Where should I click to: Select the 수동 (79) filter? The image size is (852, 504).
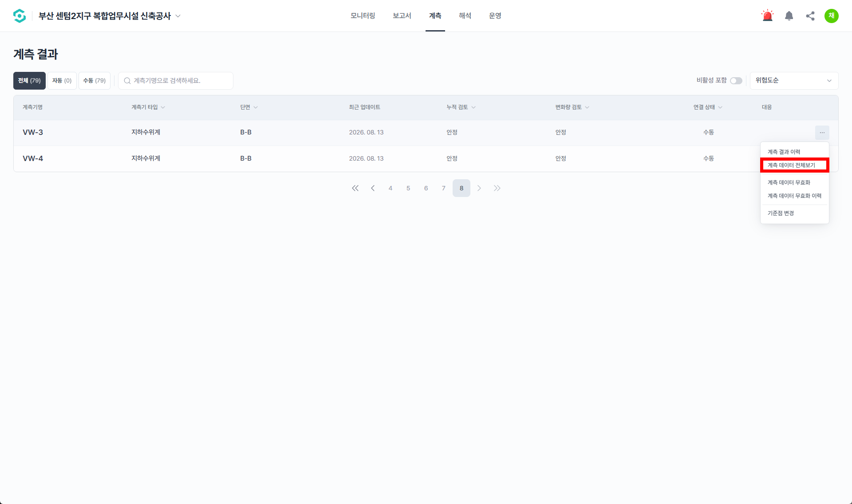pos(95,81)
